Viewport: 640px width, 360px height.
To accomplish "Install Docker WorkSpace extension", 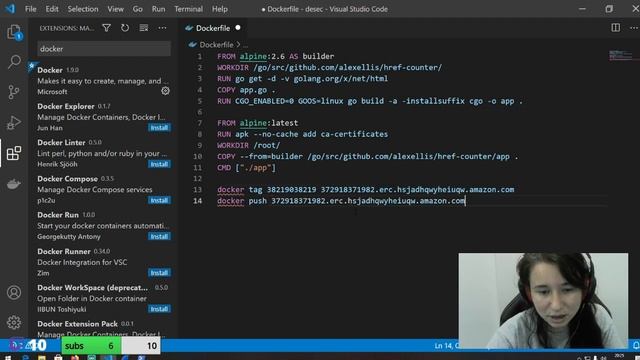I will tap(159, 309).
